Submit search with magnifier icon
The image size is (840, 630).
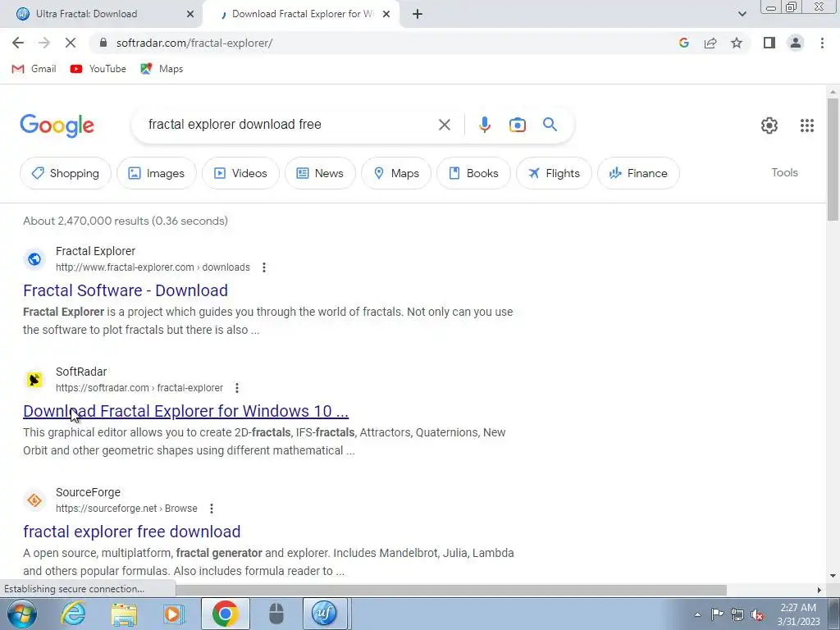coord(550,125)
